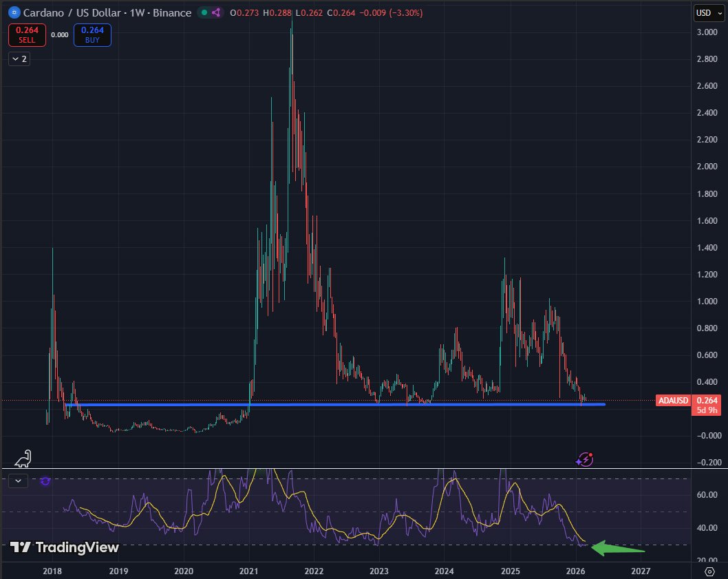The height and width of the screenshot is (579, 728).
Task: Click the Cardano symbol logo icon
Action: click(x=14, y=12)
